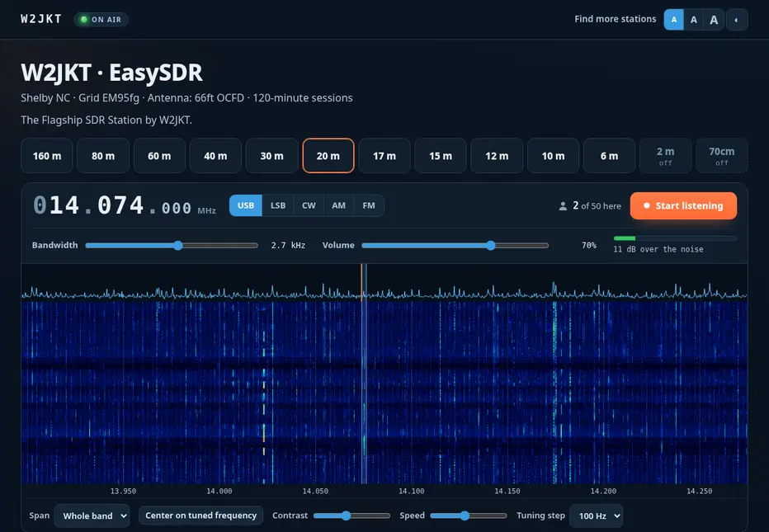The image size is (769, 532).
Task: Click the 014.074.000 MHz frequency display
Action: click(x=125, y=205)
